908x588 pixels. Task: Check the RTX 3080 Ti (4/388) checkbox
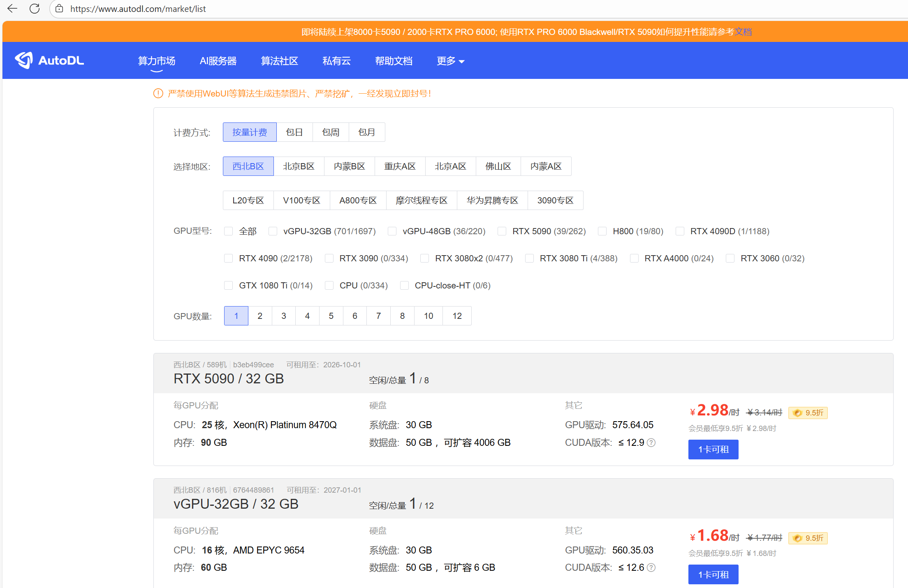coord(530,258)
